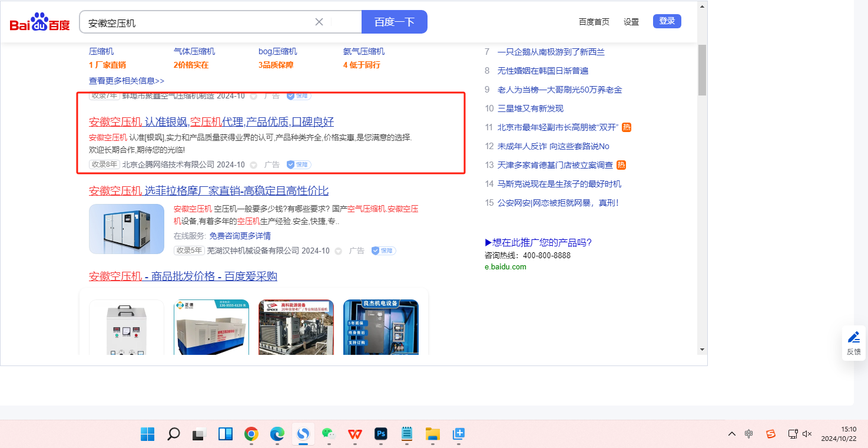Toggle mute via the taskbar volume icon

(807, 434)
